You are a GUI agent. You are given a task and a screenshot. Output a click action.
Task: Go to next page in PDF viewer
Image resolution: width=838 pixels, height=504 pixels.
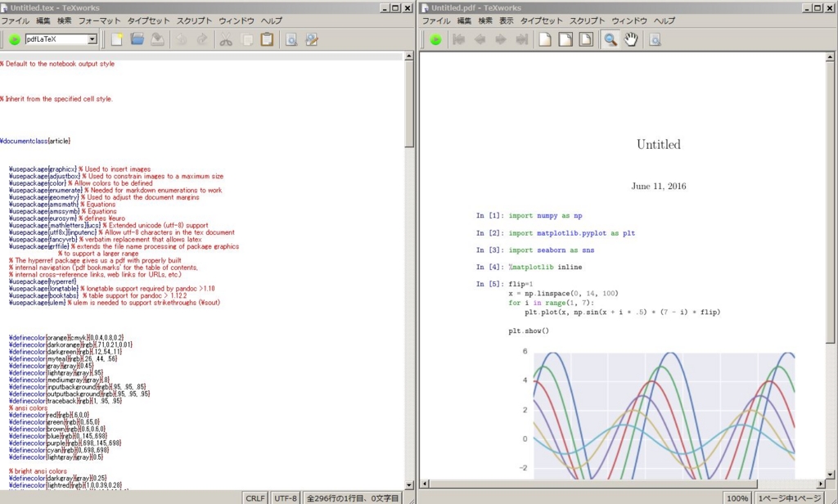click(500, 39)
